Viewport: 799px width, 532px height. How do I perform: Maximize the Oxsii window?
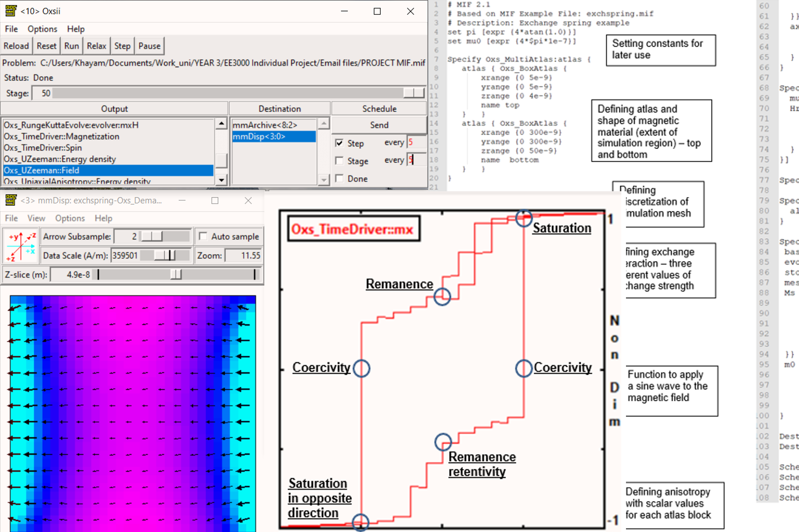pyautogui.click(x=377, y=11)
